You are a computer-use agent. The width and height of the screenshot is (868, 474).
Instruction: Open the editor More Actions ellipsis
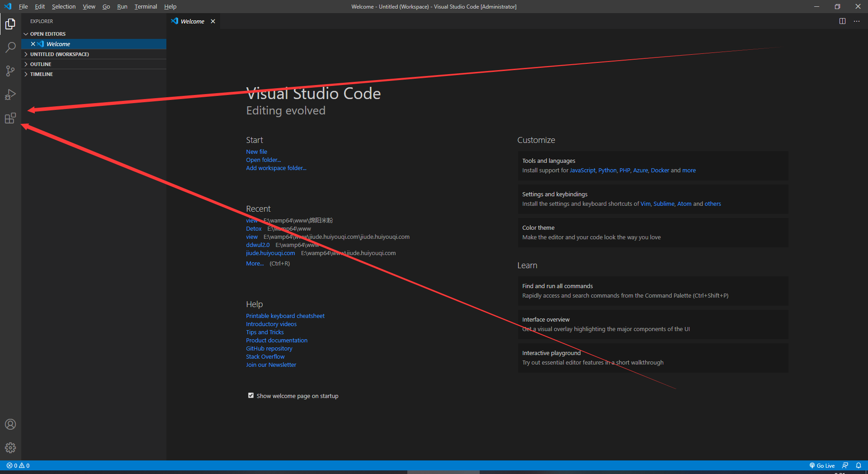857,21
